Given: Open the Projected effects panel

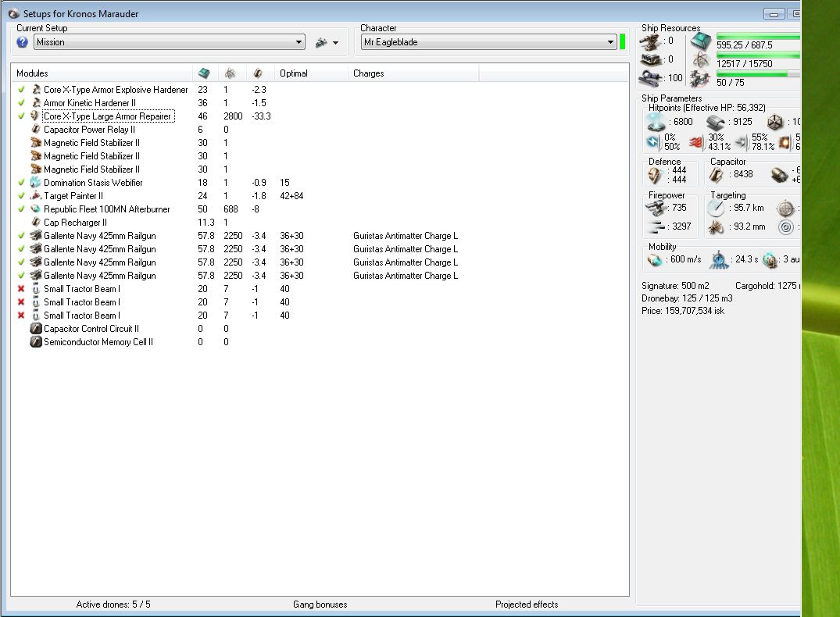Looking at the screenshot, I should coord(527,605).
